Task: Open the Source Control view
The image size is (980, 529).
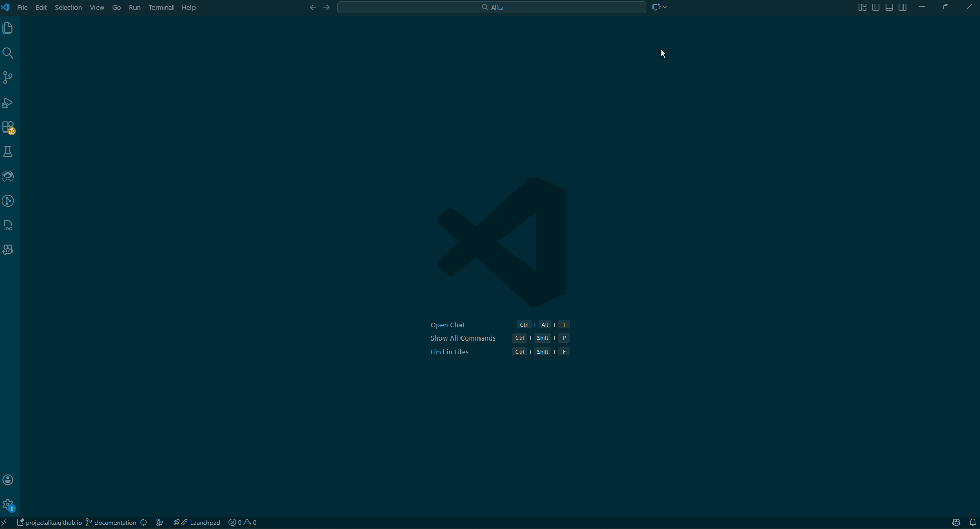Action: (x=8, y=78)
